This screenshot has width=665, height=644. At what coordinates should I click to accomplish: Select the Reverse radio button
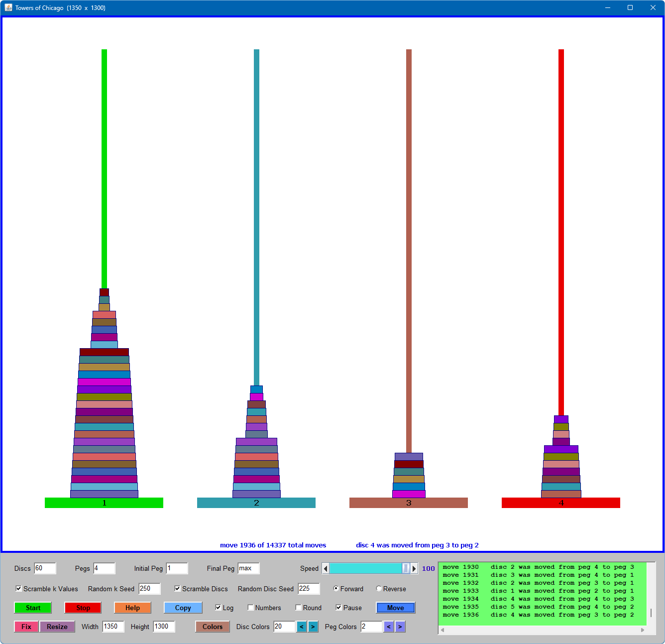tap(379, 589)
